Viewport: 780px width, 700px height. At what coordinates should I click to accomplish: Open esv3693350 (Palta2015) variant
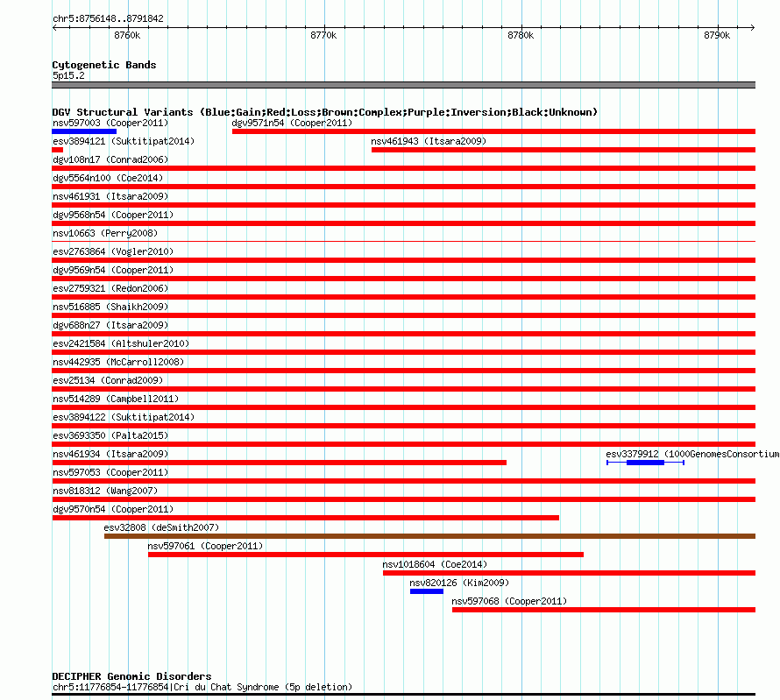coord(110,435)
